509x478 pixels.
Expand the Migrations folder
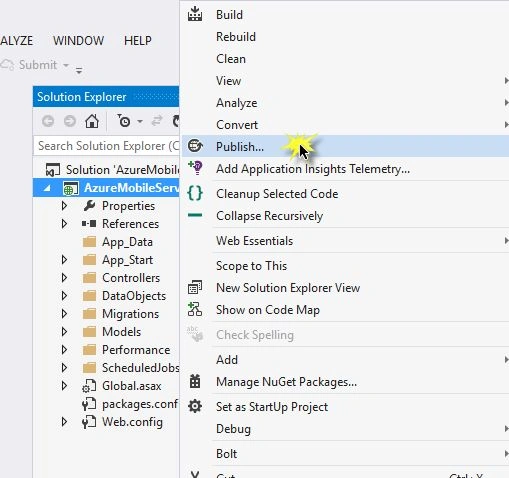(x=64, y=314)
